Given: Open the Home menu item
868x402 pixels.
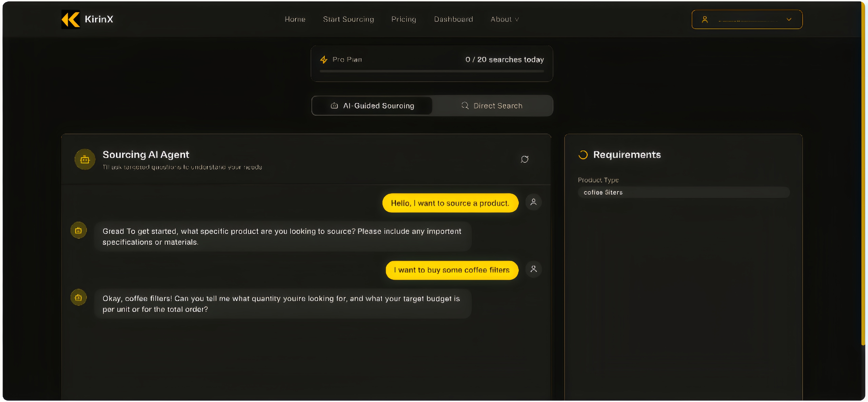Looking at the screenshot, I should (295, 19).
